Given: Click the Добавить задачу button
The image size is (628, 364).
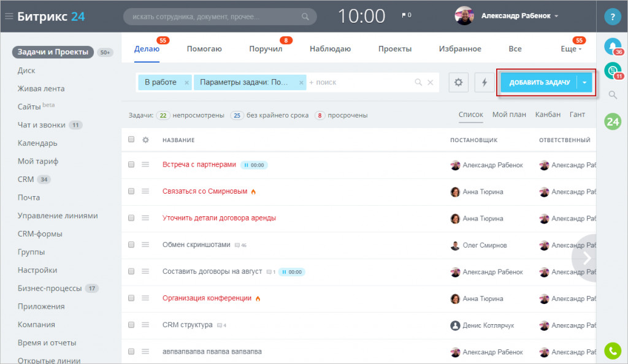Looking at the screenshot, I should [539, 82].
